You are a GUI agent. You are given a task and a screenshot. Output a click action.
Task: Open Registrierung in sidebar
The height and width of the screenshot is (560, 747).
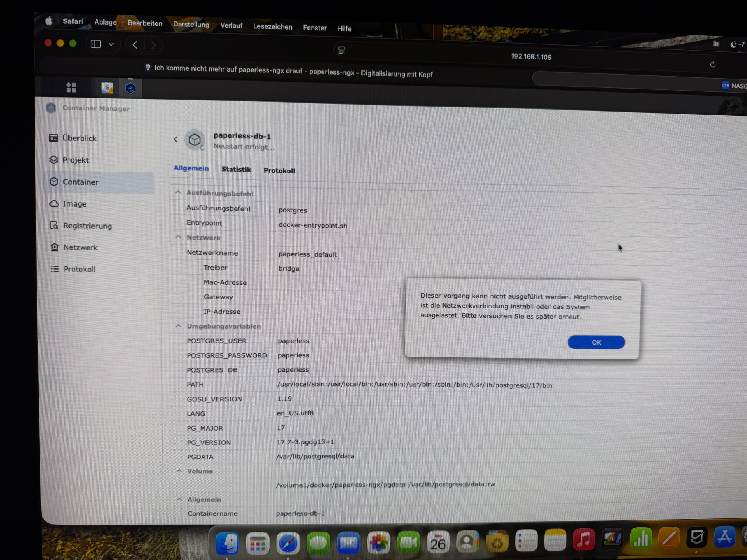click(87, 226)
